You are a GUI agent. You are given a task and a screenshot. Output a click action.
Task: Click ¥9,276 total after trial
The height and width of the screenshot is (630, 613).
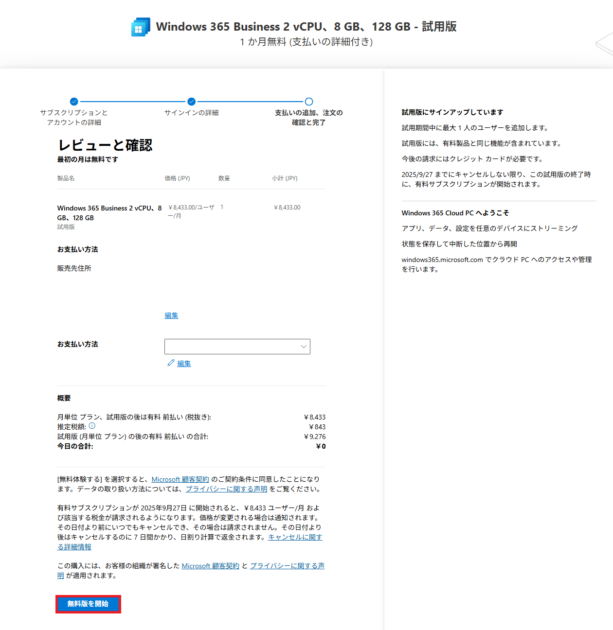(315, 436)
